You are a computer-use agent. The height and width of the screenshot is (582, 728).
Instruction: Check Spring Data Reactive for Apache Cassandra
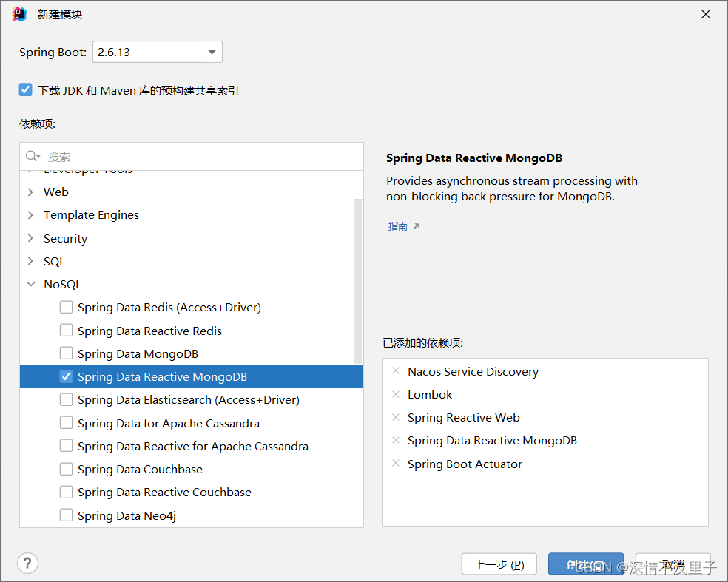(66, 446)
